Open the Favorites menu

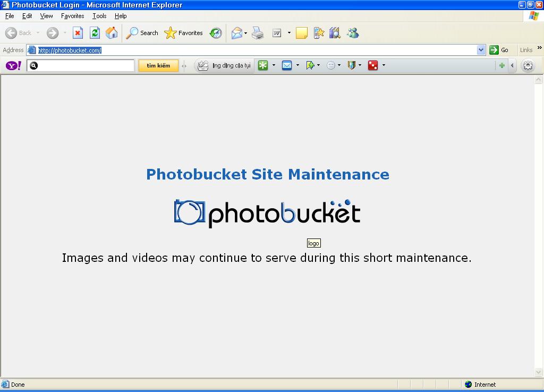72,16
